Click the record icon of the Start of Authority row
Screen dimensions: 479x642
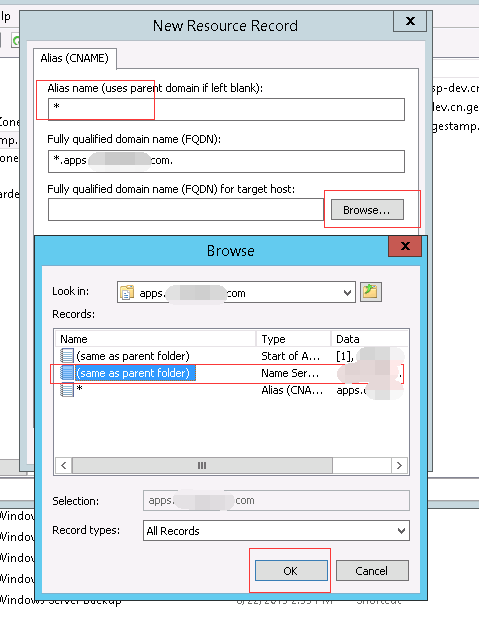tap(67, 356)
